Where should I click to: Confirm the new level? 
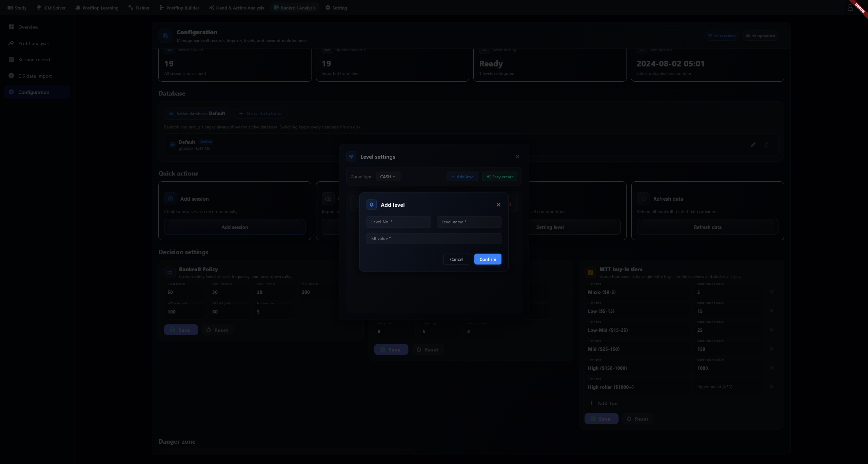(x=488, y=259)
